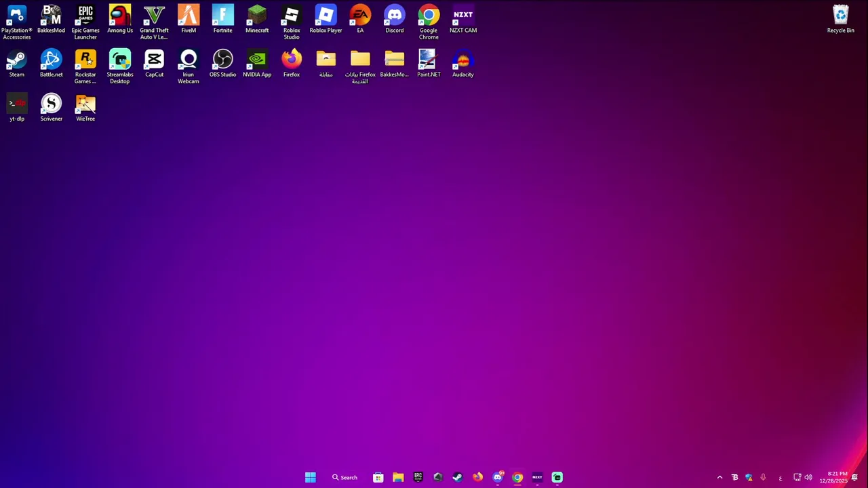Open network settings tray icon
This screenshot has height=488, width=868.
coord(797,477)
